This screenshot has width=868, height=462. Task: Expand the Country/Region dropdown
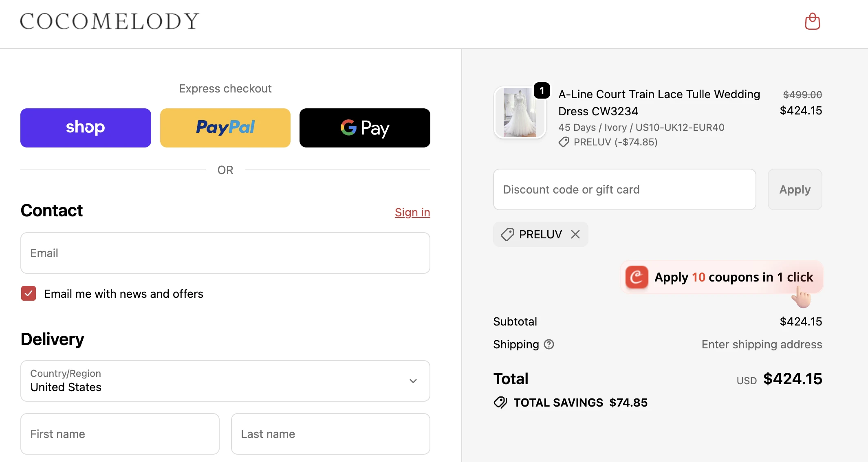tap(225, 381)
